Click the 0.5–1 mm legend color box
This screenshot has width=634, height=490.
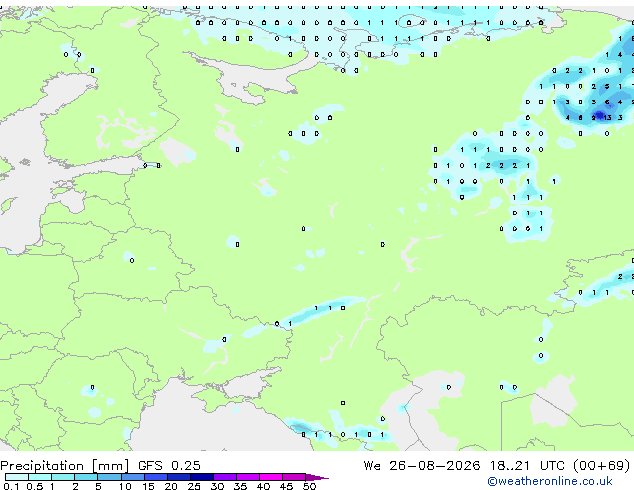[x=40, y=477]
